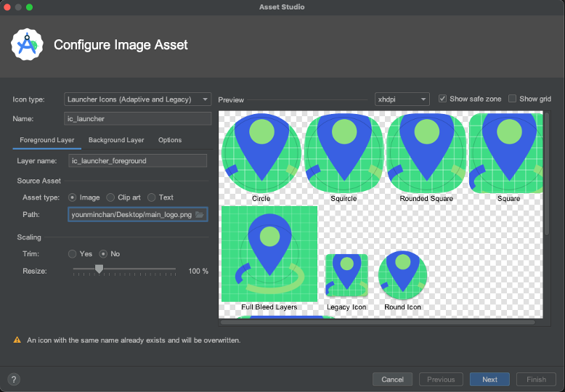565x392 pixels.
Task: Open the help question mark button
Action: [x=14, y=380]
